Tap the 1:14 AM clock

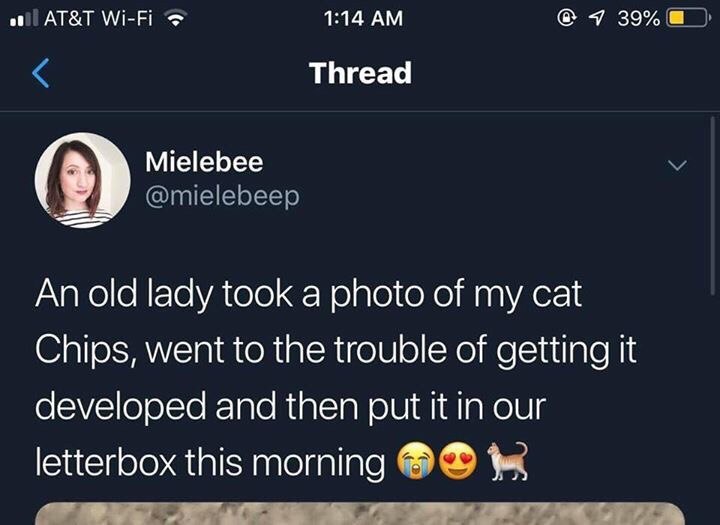click(x=363, y=19)
